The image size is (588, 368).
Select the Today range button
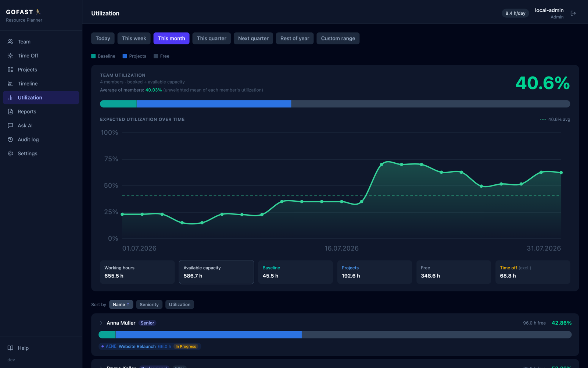coord(103,38)
